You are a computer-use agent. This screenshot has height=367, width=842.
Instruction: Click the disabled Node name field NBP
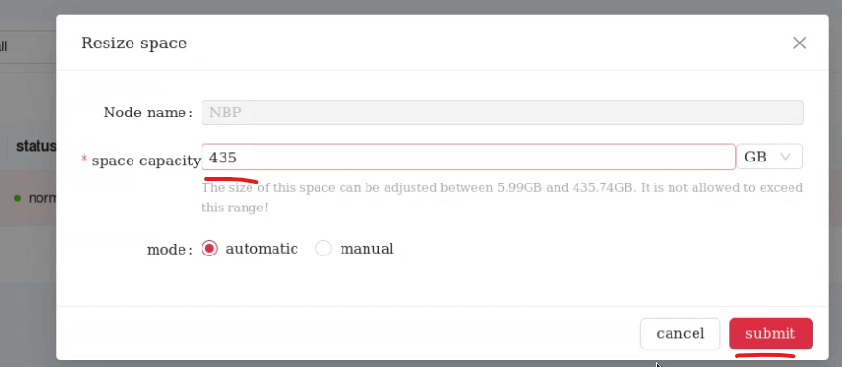503,112
